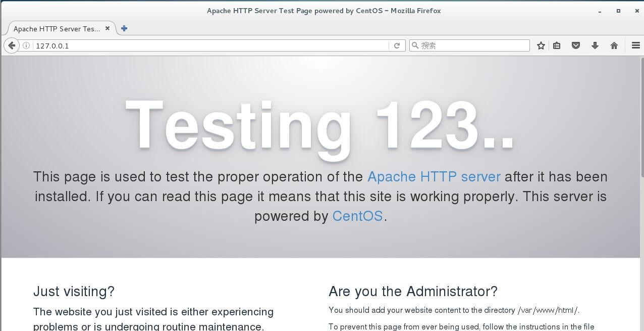
Task: Maximize the Firefox window
Action: click(618, 11)
